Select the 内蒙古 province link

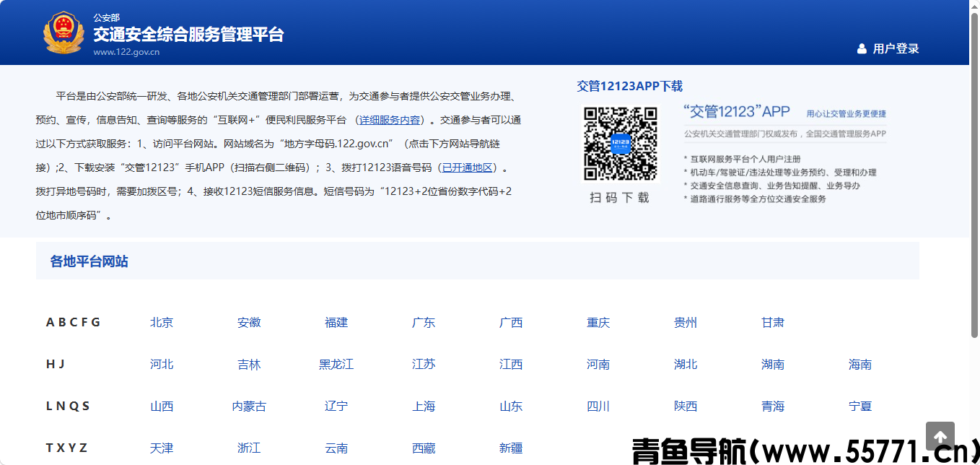[249, 407]
